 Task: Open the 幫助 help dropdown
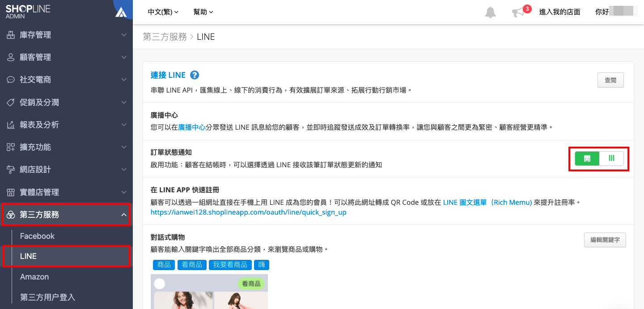click(203, 12)
